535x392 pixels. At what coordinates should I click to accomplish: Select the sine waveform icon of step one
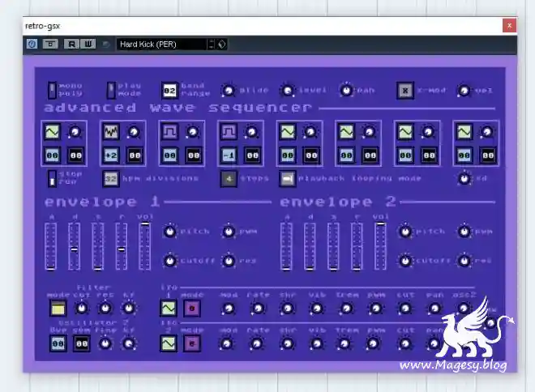click(52, 132)
